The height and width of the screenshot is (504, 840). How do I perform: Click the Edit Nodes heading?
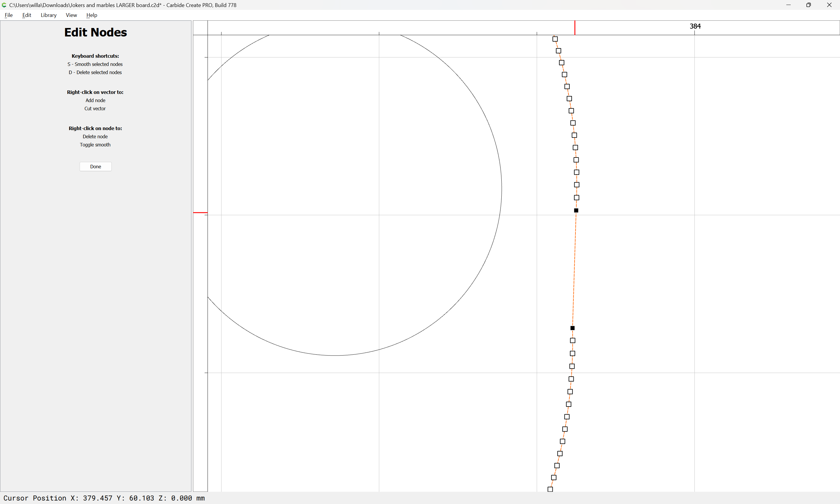tap(95, 32)
